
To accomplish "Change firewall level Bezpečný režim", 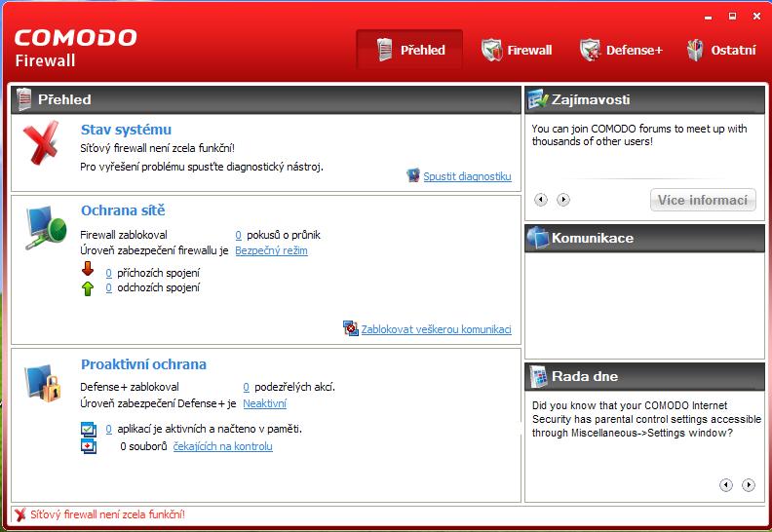I will point(271,250).
